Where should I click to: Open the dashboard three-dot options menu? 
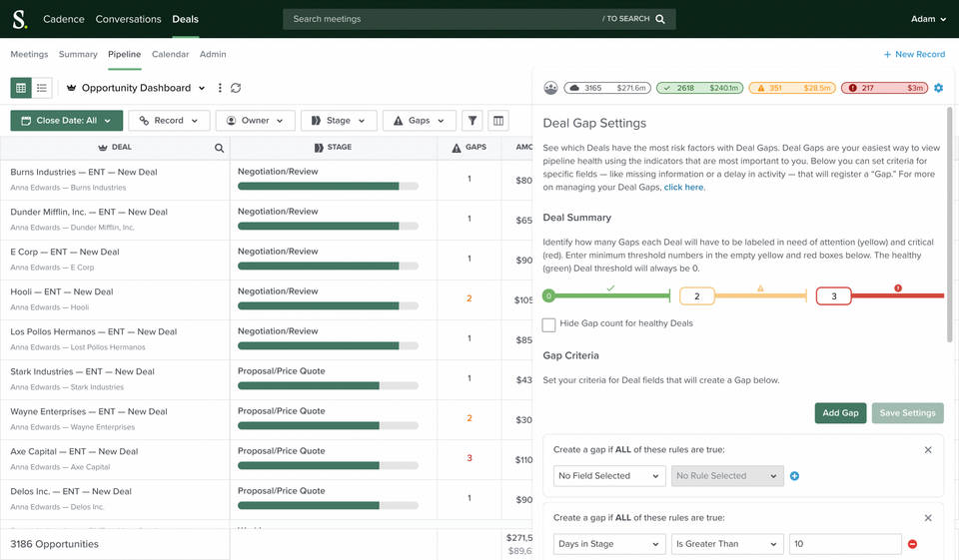220,88
